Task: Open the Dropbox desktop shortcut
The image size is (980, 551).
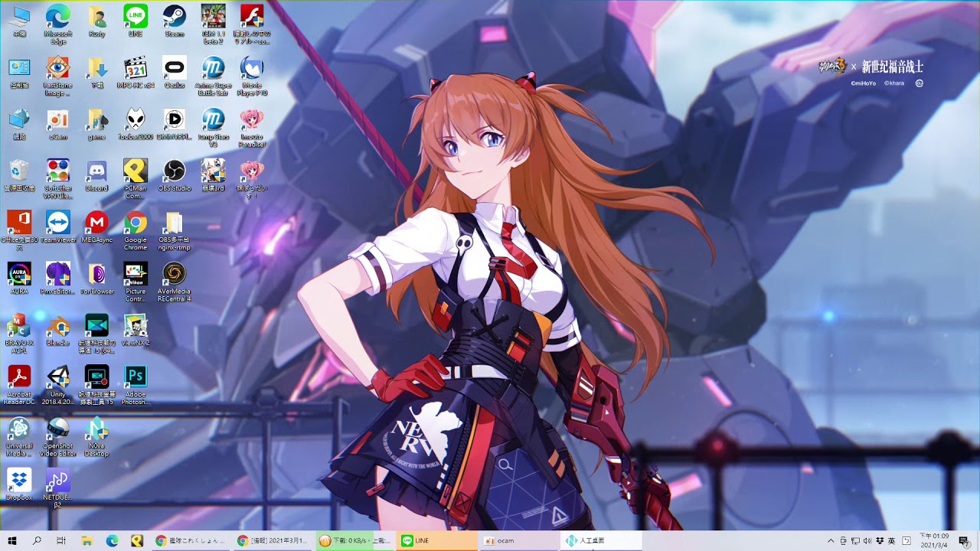Action: (19, 484)
